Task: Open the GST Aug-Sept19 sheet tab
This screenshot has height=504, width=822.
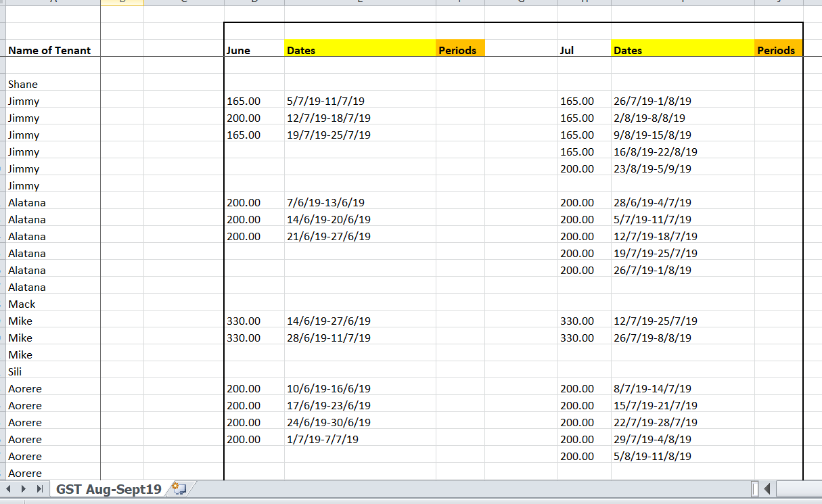Action: (x=109, y=489)
